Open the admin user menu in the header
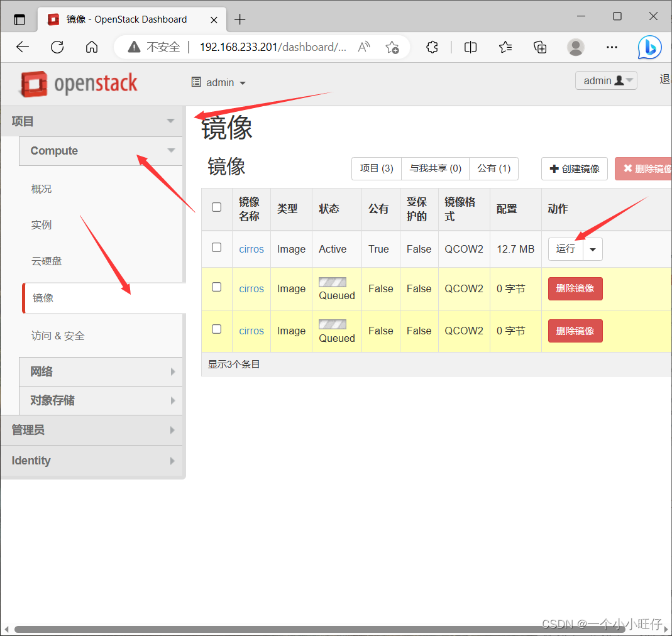This screenshot has height=636, width=672. point(605,80)
